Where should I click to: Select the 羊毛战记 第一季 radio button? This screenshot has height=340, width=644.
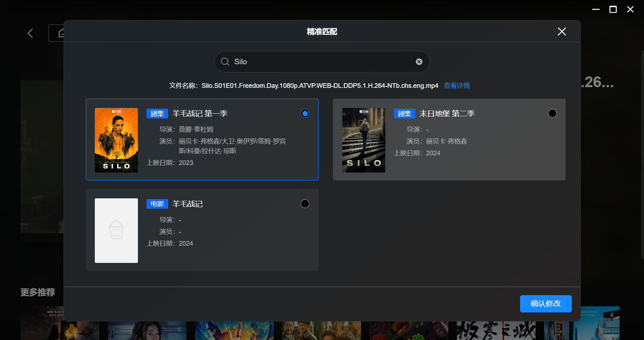tap(305, 113)
